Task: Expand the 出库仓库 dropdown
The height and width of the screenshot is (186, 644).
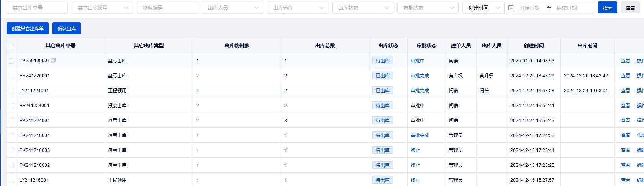Action: pyautogui.click(x=297, y=8)
